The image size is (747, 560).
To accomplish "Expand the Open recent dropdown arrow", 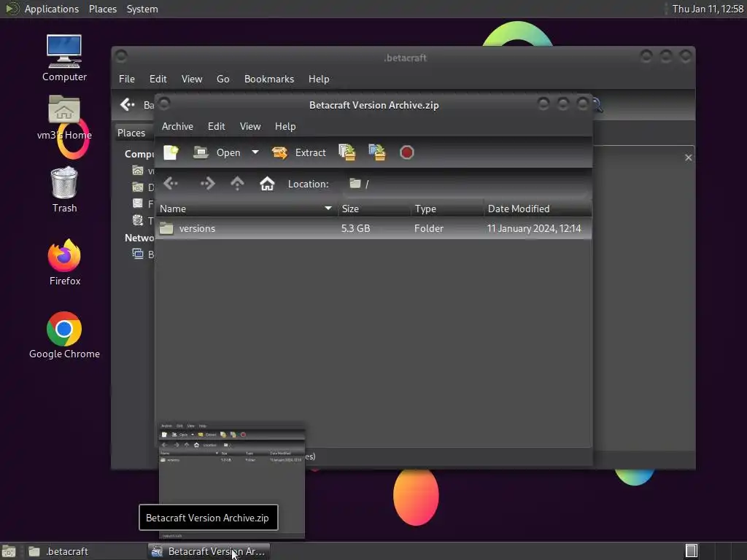I will coord(255,153).
